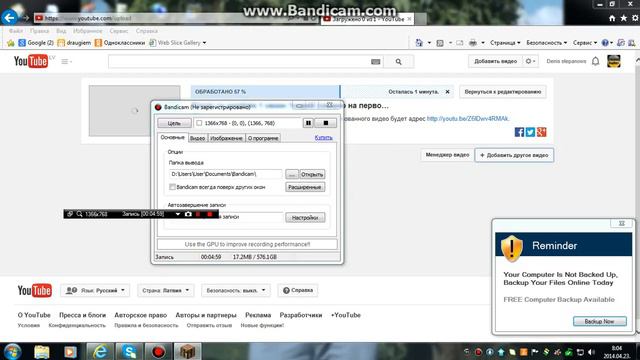Click the window-select icon on recording bar
The image size is (640, 360).
70,214
